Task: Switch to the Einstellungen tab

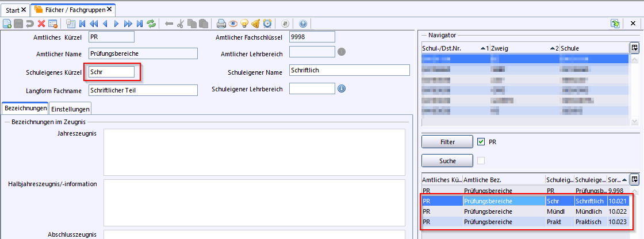Action: click(70, 109)
